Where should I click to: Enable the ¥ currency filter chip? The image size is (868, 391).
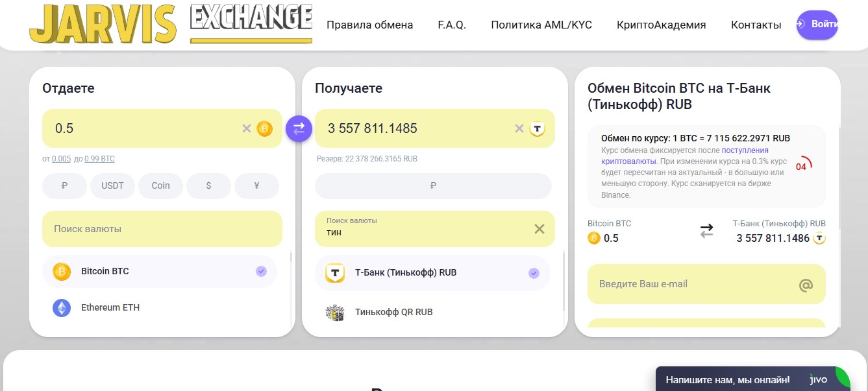(256, 185)
